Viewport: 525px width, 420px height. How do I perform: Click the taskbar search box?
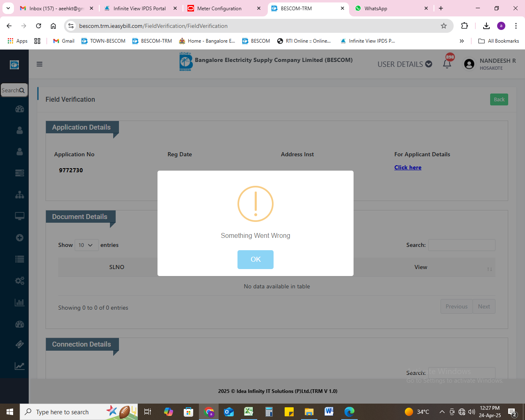[79, 412]
